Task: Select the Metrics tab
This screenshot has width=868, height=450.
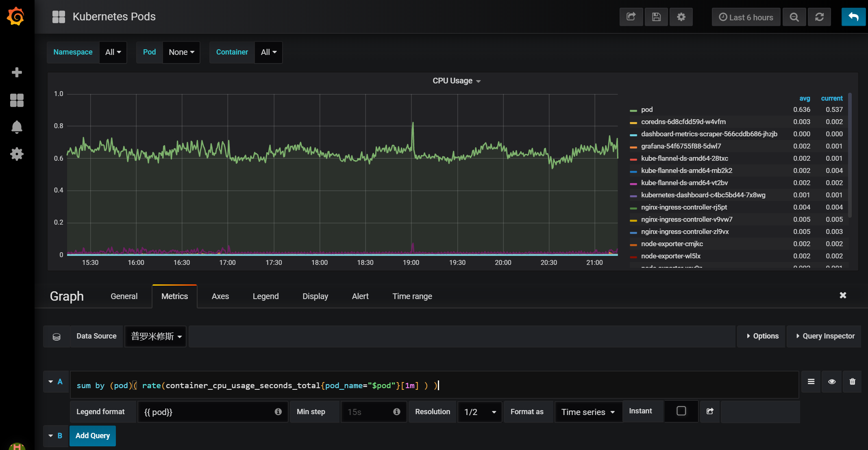Action: point(174,296)
